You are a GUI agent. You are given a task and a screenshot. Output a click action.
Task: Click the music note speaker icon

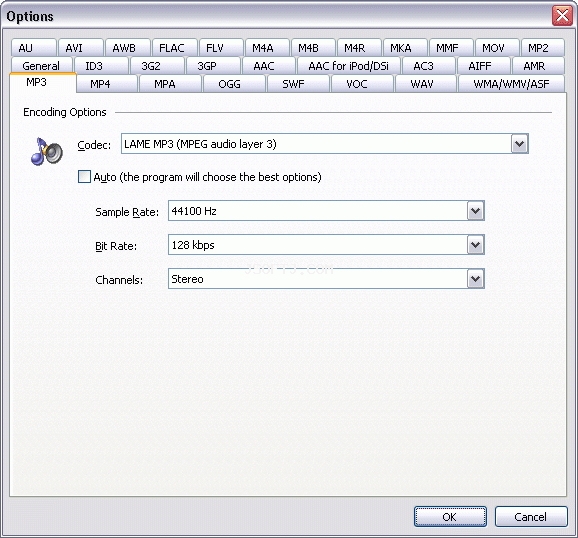(x=47, y=151)
